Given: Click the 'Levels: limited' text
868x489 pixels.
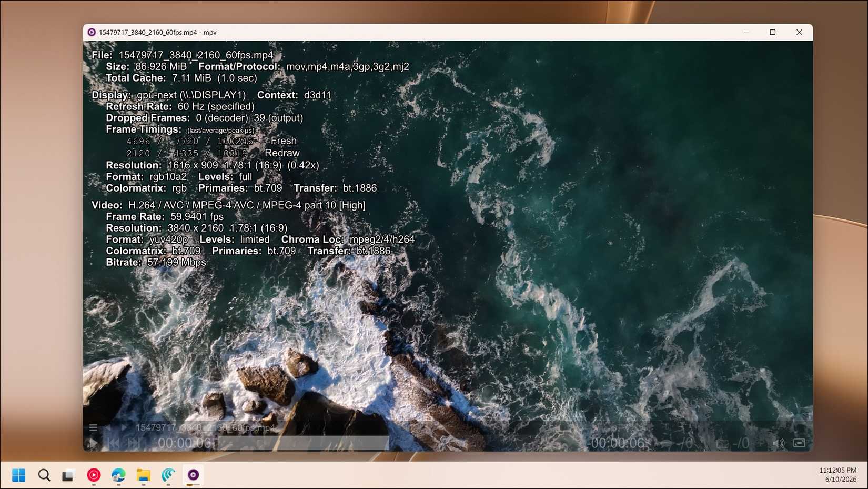Looking at the screenshot, I should (x=235, y=239).
